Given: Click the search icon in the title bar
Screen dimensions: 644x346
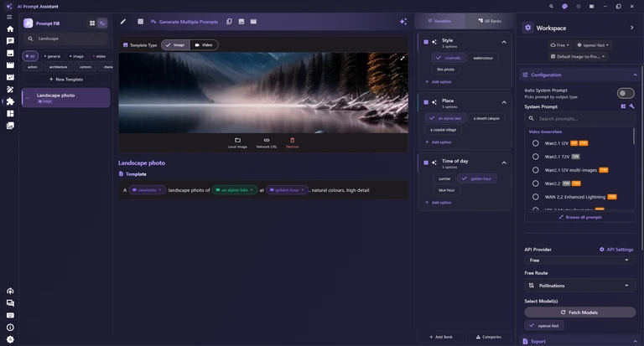Looking at the screenshot, I should [551, 7].
